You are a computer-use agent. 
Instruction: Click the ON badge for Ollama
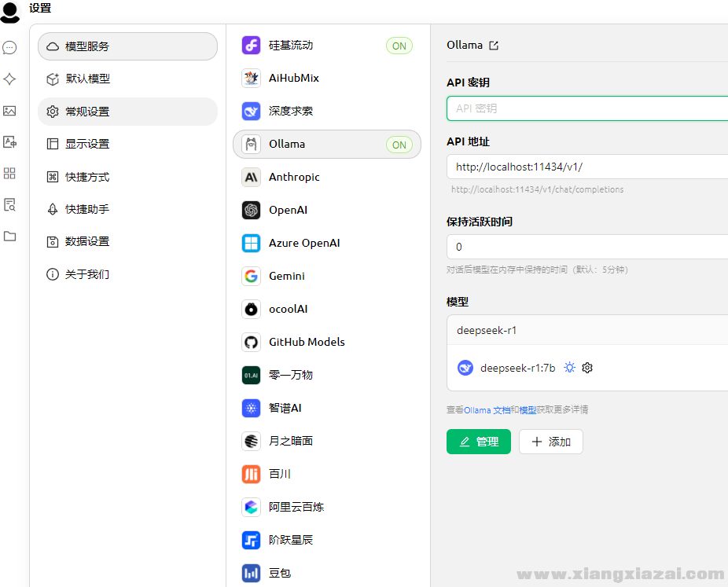(x=399, y=145)
